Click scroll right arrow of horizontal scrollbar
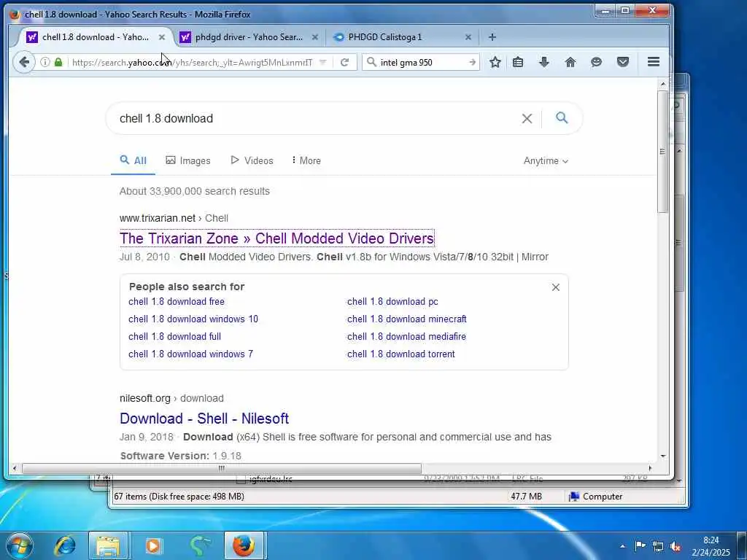747x560 pixels. [x=650, y=468]
